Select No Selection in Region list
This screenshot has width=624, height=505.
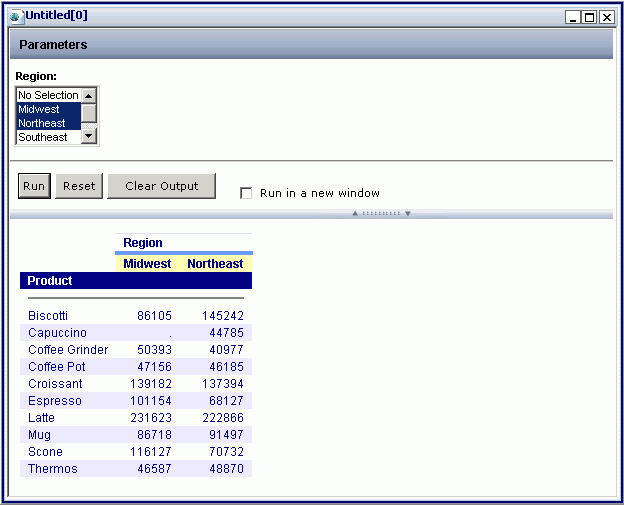(x=49, y=95)
